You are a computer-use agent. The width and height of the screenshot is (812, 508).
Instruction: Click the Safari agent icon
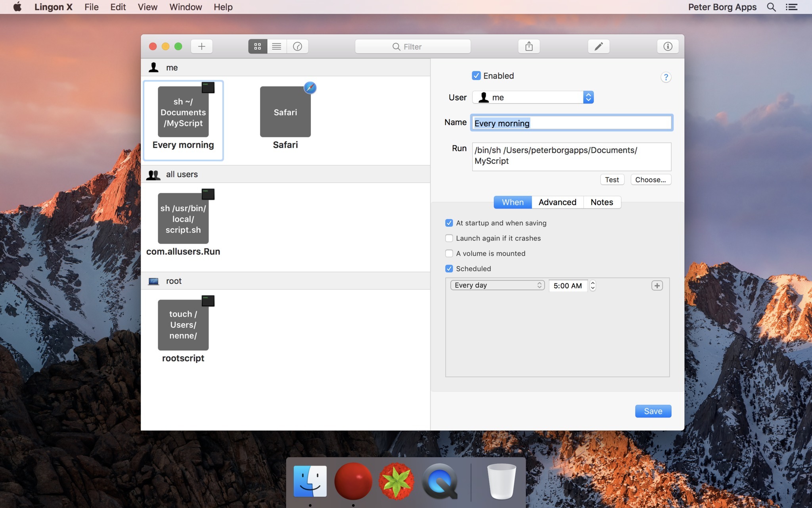[285, 111]
